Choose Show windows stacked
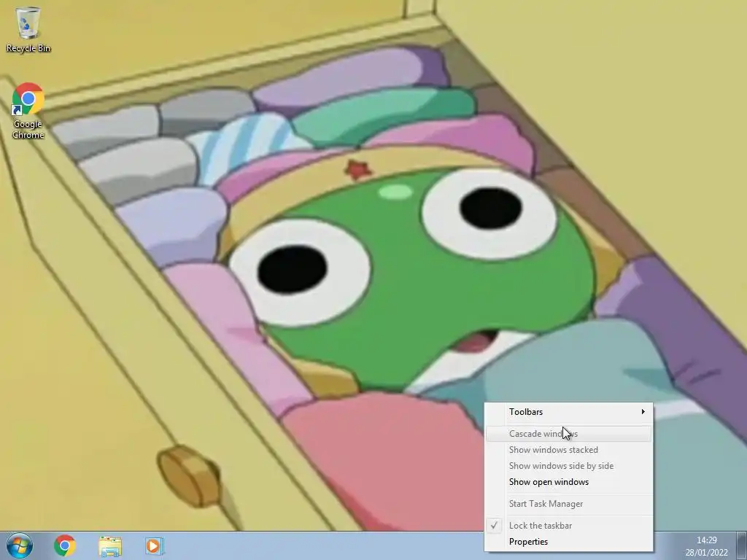747x560 pixels. [x=569, y=450]
